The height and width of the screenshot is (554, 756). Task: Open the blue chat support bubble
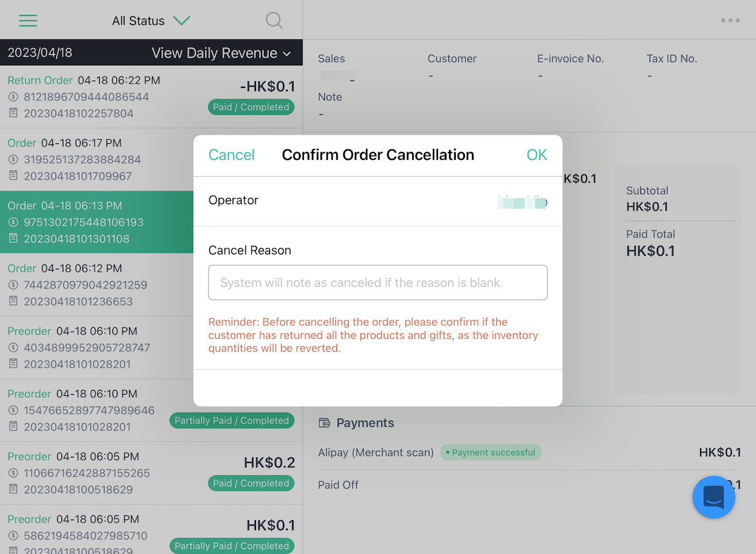point(714,497)
